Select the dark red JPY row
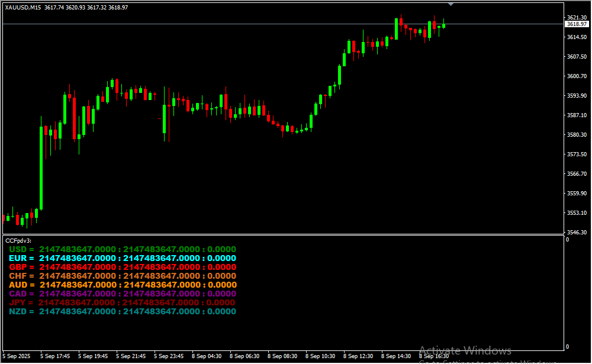 tap(122, 302)
